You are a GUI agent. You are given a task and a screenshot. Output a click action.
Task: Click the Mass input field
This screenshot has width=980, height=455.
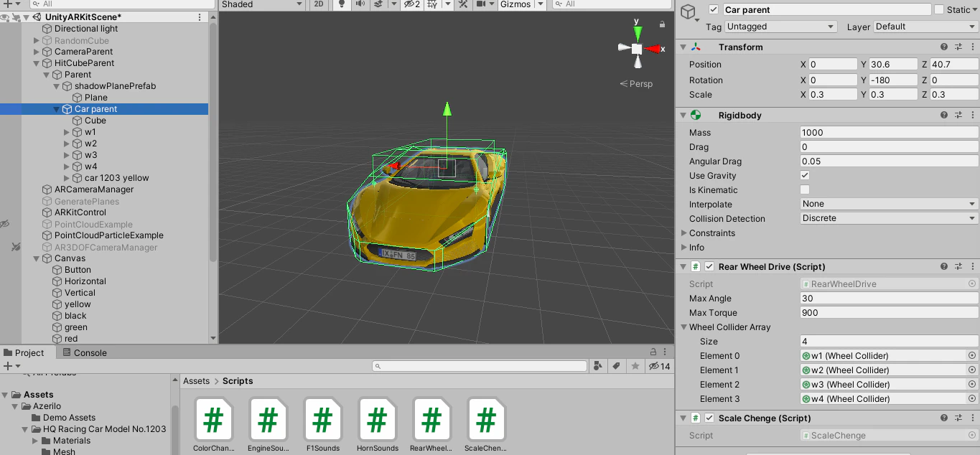[x=890, y=133]
